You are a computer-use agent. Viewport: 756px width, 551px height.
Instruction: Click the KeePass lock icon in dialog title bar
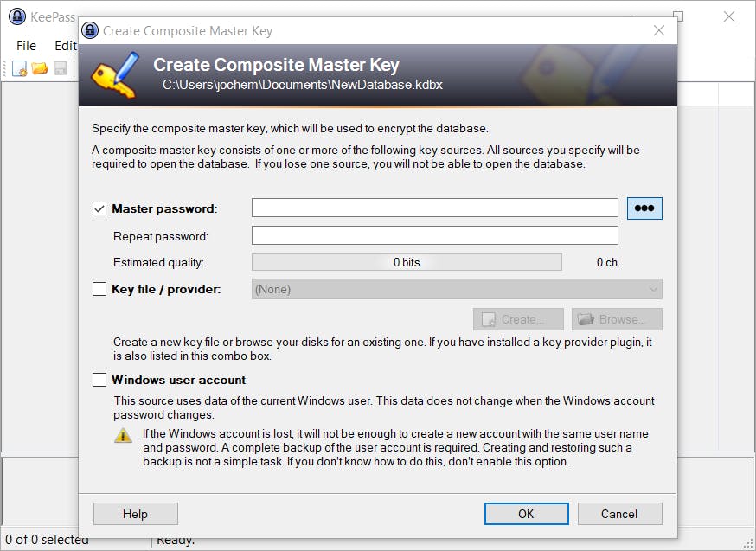click(x=90, y=30)
